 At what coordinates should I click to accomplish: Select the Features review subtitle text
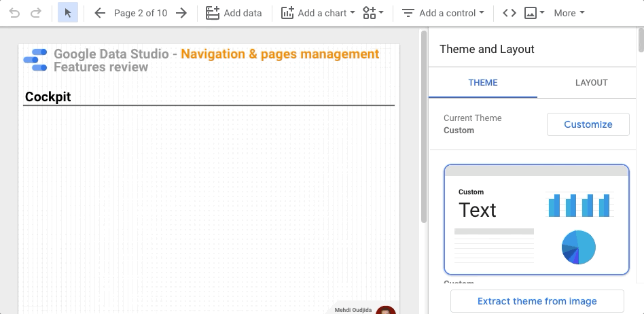click(x=101, y=67)
